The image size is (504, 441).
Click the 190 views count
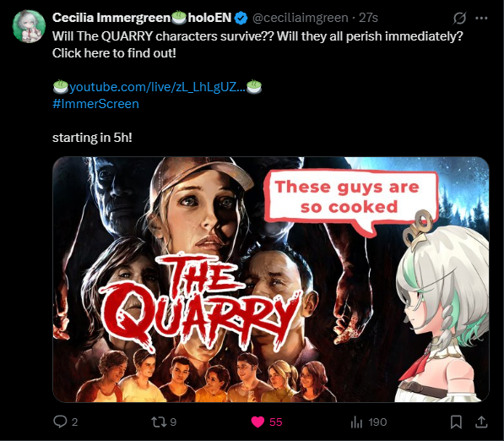pos(377,422)
